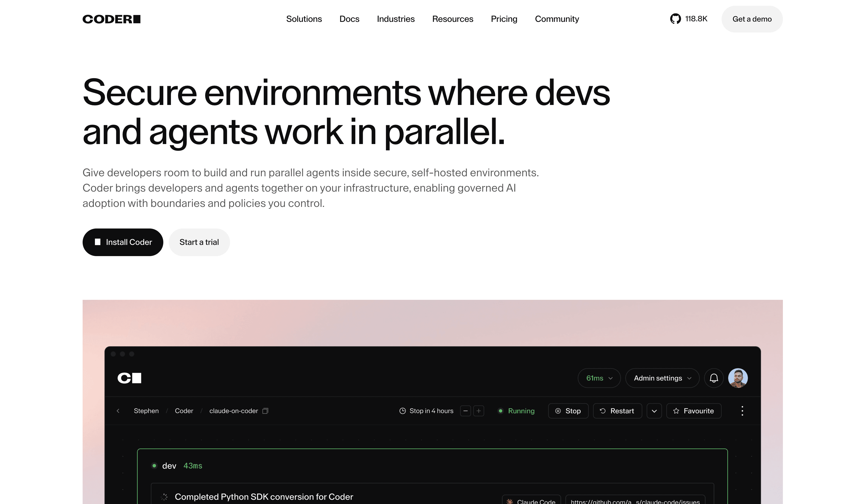Increase the auto-stop time with the plus stepper
The height and width of the screenshot is (504, 848).
(x=478, y=411)
